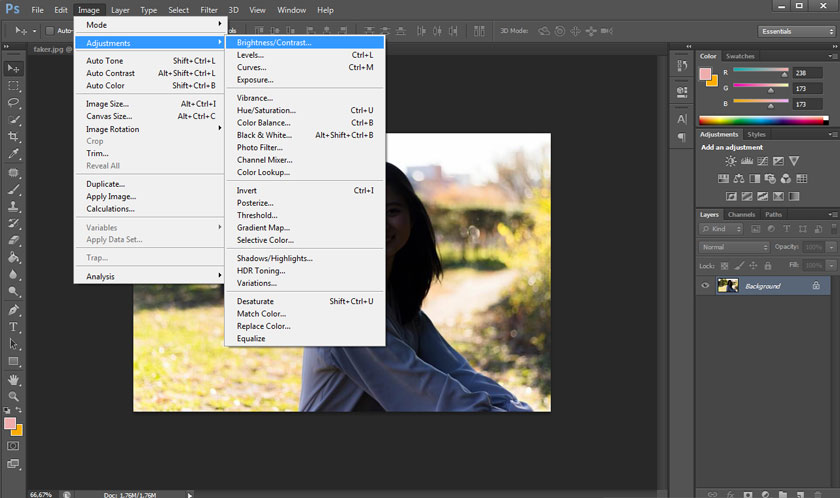Click the foreground color swatch in Color panel
This screenshot has width=840, height=498.
[706, 74]
